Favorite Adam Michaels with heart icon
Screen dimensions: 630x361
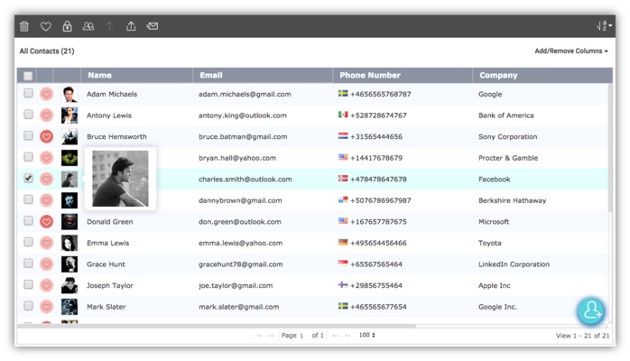coord(47,94)
